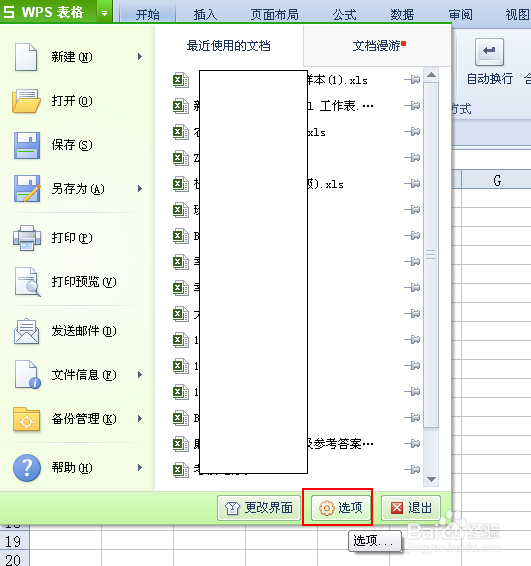The width and height of the screenshot is (531, 566).
Task: Click the Print printer icon
Action: point(27,238)
